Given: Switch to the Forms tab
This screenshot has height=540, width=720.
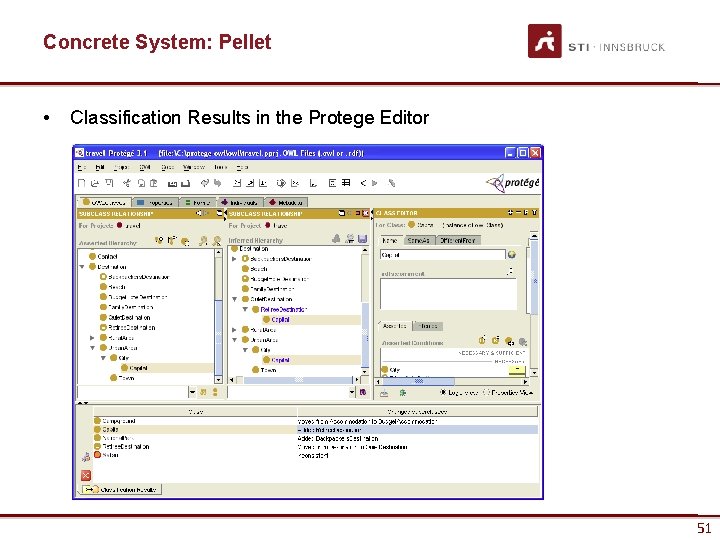Looking at the screenshot, I should pyautogui.click(x=198, y=202).
